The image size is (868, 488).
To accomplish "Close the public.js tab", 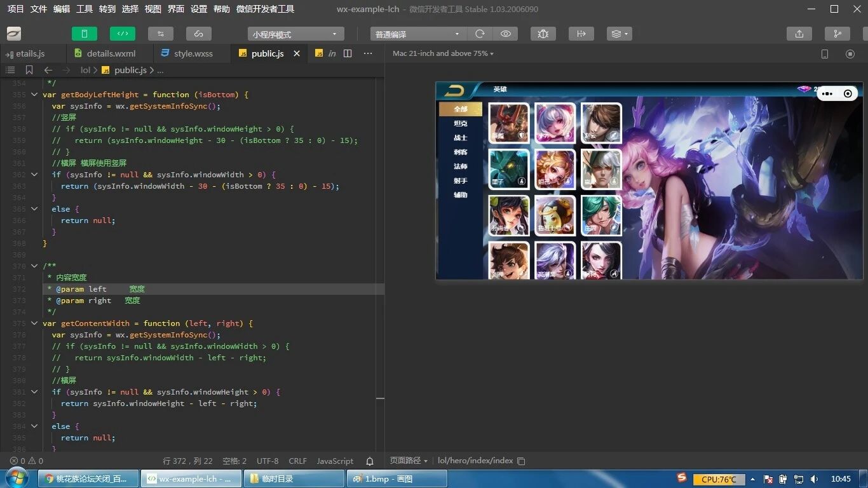I will pyautogui.click(x=297, y=53).
